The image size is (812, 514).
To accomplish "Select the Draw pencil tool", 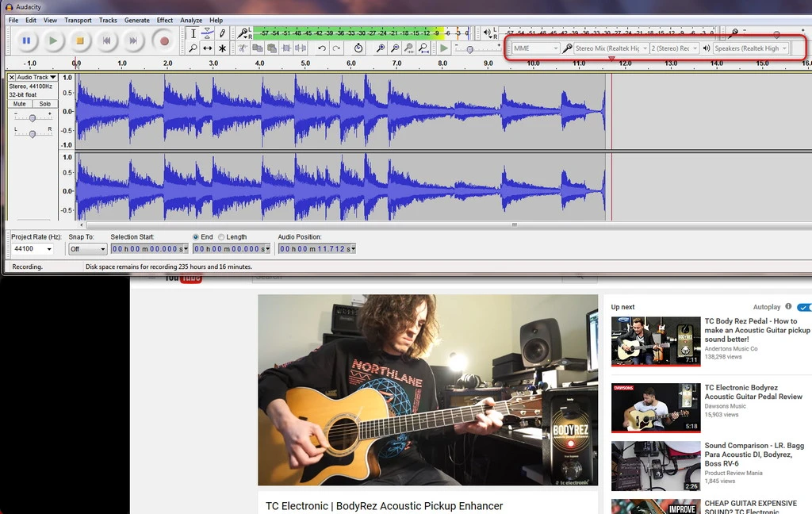I will (222, 33).
